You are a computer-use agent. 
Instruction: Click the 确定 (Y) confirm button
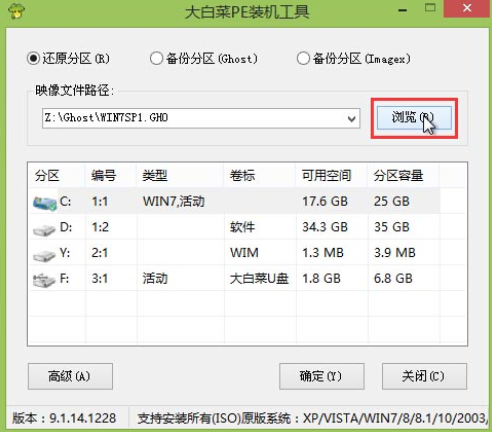(x=322, y=376)
